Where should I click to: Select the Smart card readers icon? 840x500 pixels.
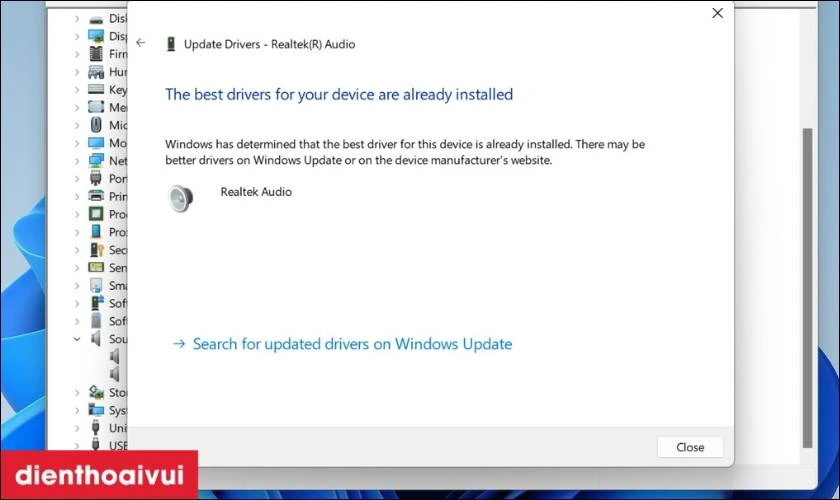point(96,285)
